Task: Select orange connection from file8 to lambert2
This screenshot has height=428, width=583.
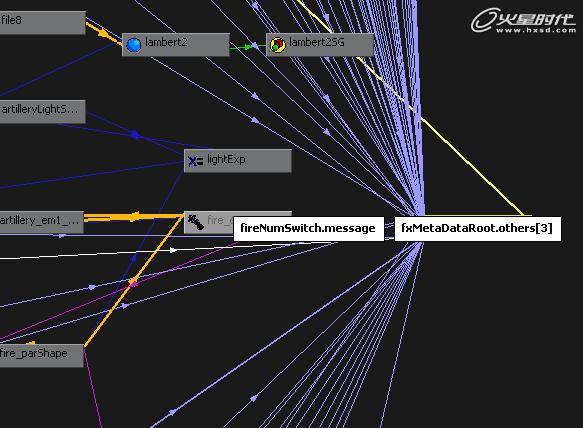Action: pos(104,33)
